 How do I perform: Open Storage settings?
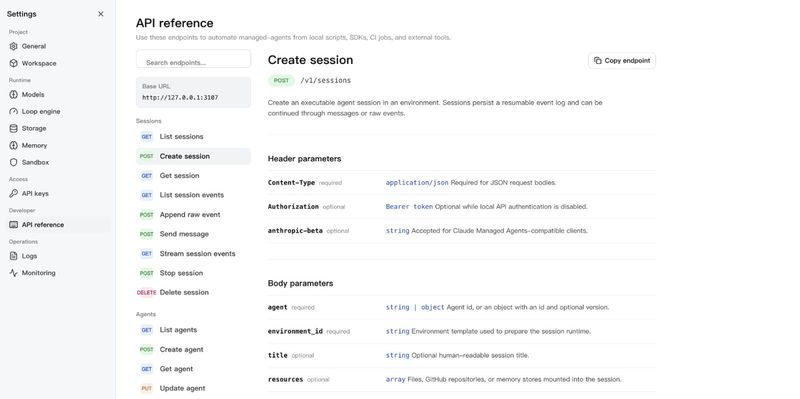[x=58, y=129]
